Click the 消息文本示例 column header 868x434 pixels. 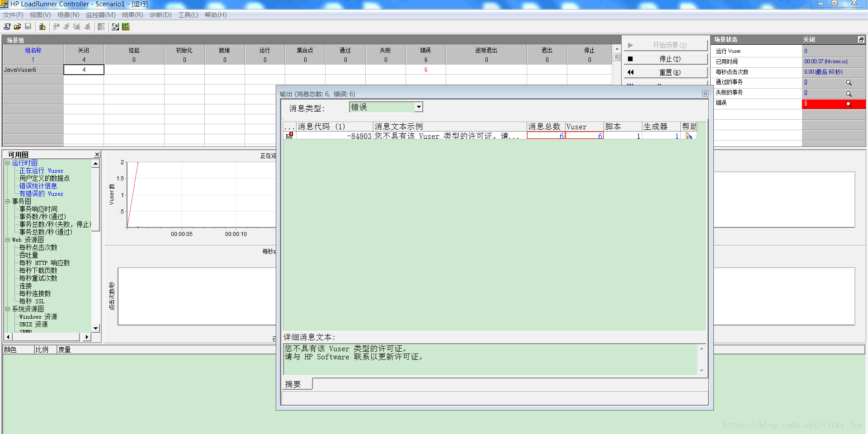[450, 127]
